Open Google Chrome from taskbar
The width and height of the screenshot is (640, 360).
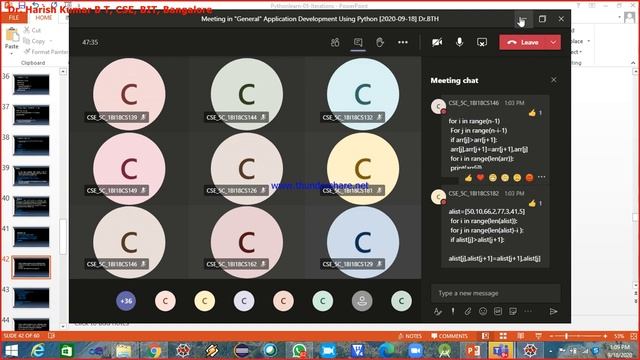click(x=154, y=351)
